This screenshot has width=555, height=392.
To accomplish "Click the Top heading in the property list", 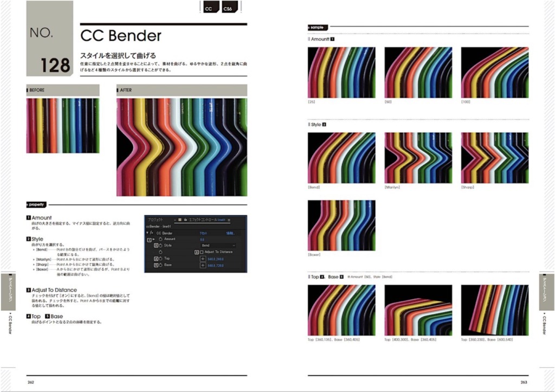I will tap(36, 317).
